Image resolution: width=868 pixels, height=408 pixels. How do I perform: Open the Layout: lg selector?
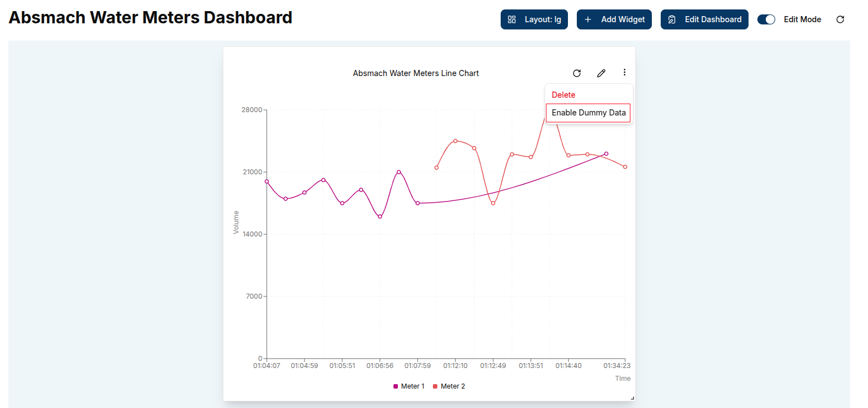[x=534, y=19]
